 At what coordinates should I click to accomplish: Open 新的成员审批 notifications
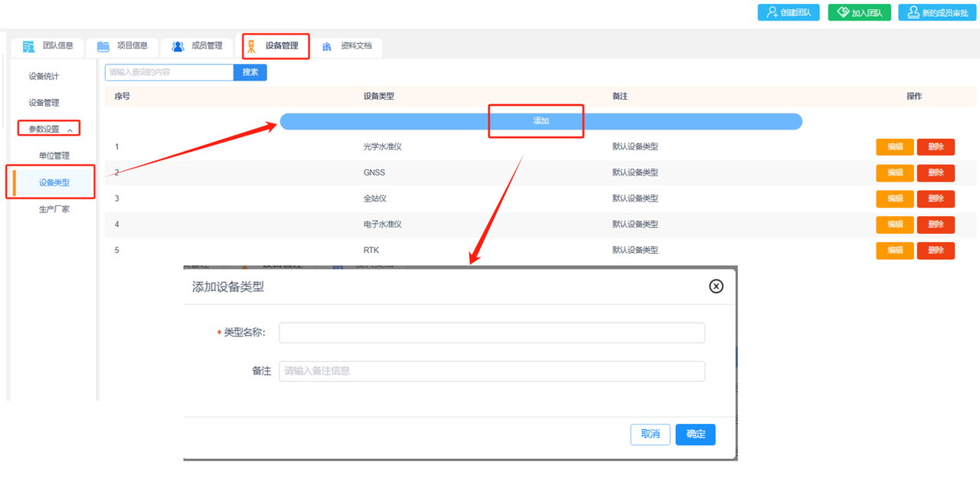click(x=937, y=12)
